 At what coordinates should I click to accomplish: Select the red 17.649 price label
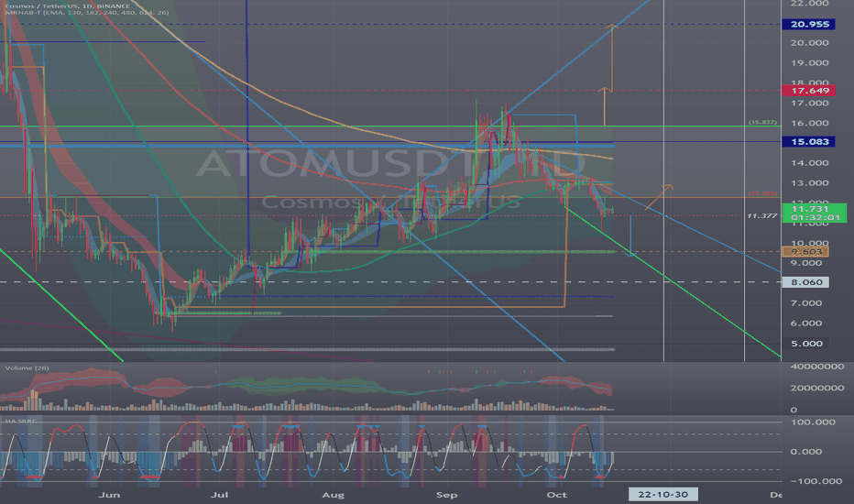(x=809, y=91)
